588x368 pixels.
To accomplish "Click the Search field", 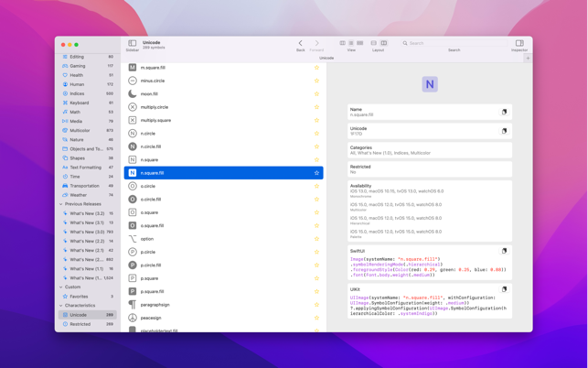I will (454, 43).
